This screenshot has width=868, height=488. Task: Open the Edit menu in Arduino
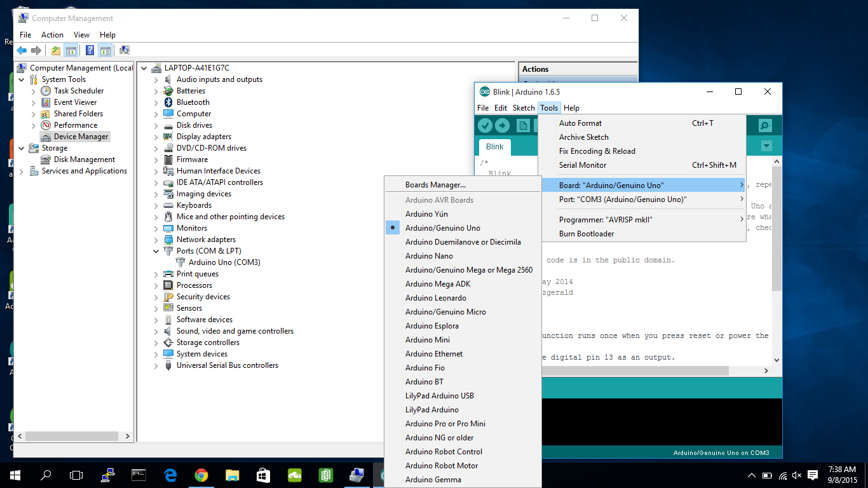(x=501, y=108)
